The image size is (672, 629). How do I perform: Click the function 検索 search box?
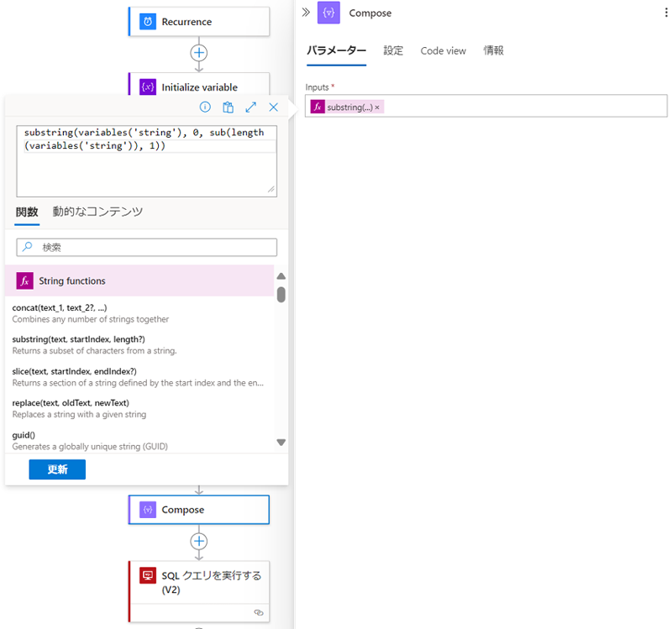(146, 247)
